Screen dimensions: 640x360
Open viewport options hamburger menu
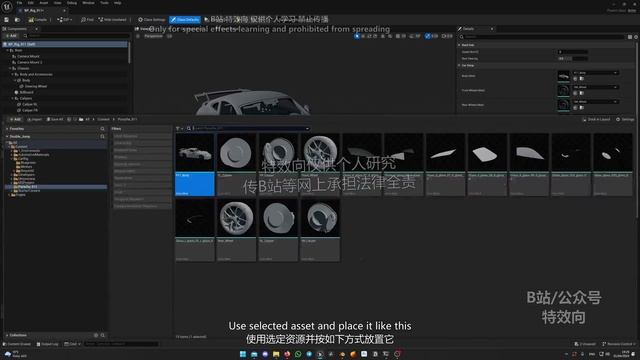[x=138, y=36]
